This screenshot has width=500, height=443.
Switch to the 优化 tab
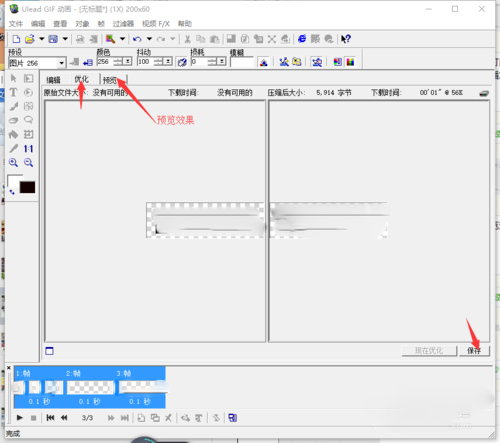(82, 79)
